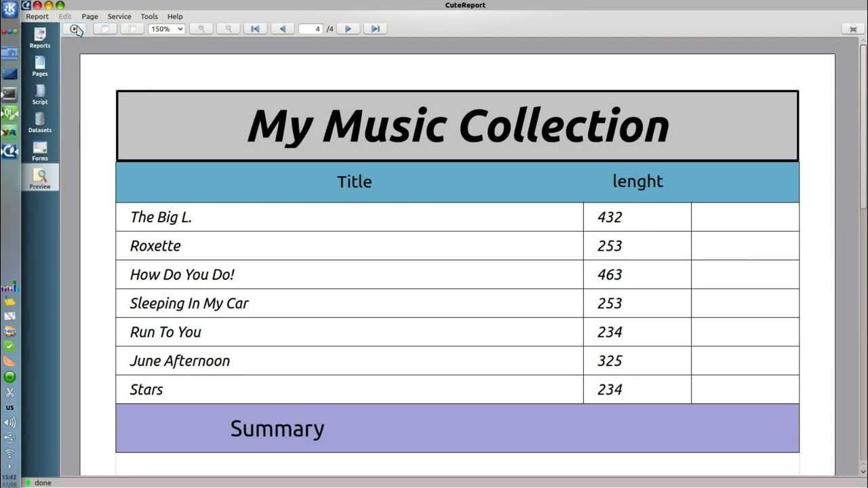
Task: Zoom in on the preview page
Action: [201, 29]
